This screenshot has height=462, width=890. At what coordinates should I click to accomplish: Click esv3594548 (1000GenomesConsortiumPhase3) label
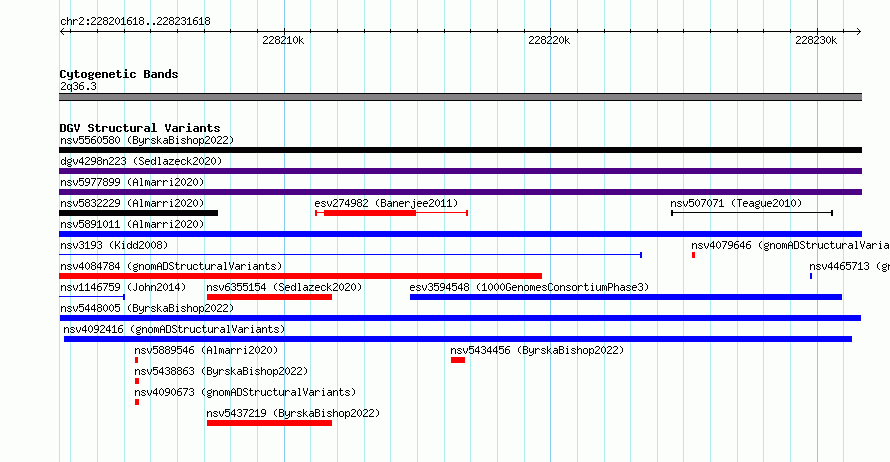529,287
